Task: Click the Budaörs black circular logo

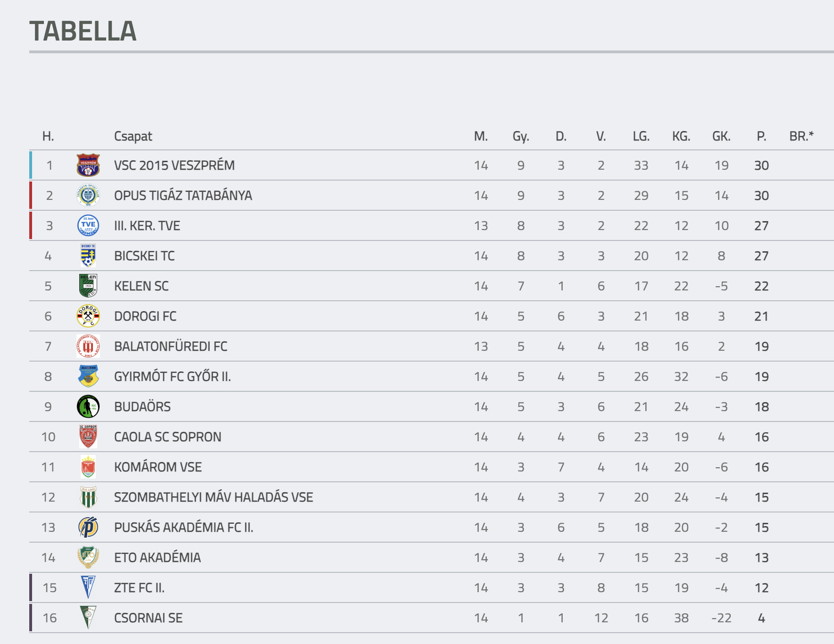Action: click(88, 406)
